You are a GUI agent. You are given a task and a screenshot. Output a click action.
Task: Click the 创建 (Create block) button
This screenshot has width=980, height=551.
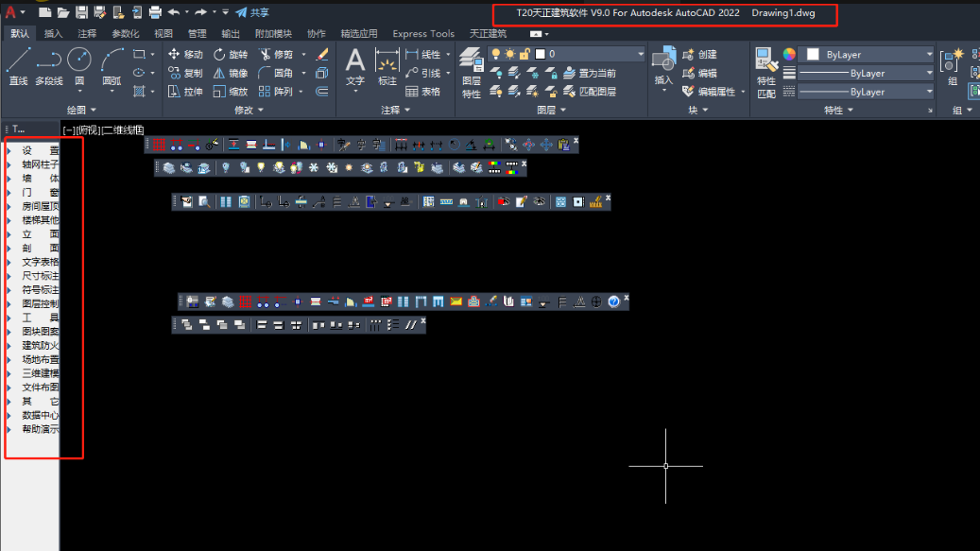pos(700,55)
